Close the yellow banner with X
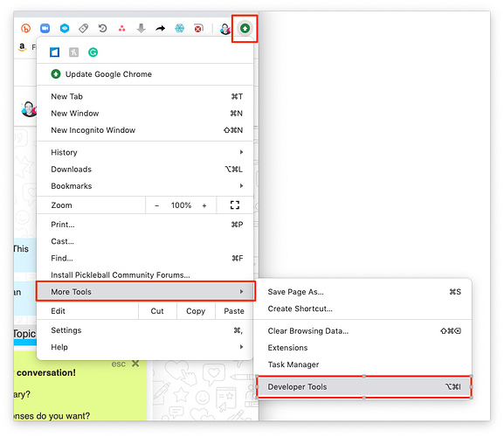 pyautogui.click(x=135, y=364)
